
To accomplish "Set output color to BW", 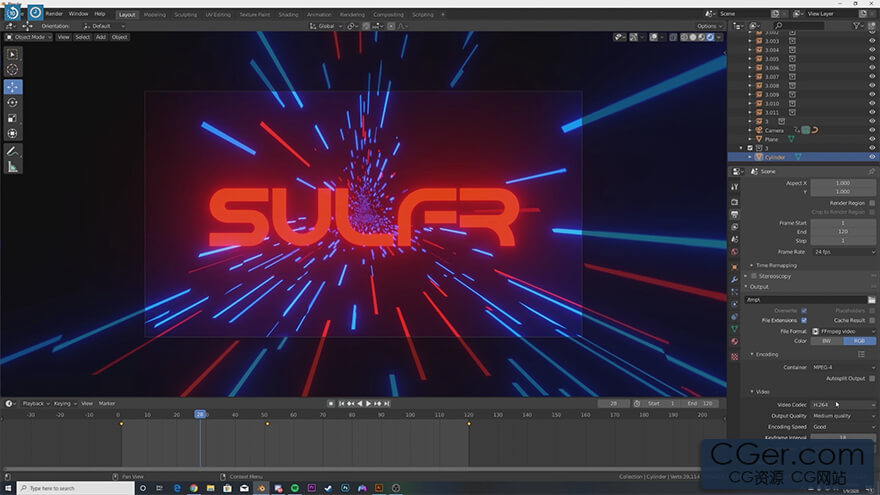I will click(x=827, y=341).
